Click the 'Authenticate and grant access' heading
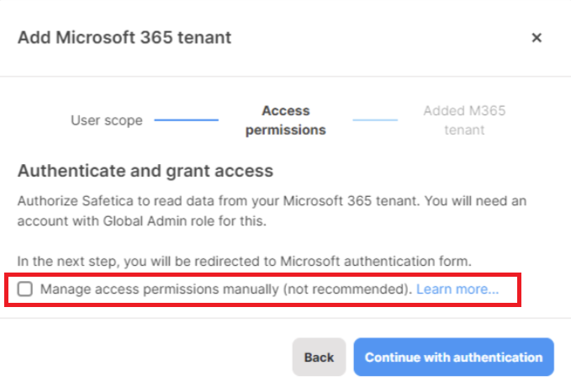 (145, 171)
